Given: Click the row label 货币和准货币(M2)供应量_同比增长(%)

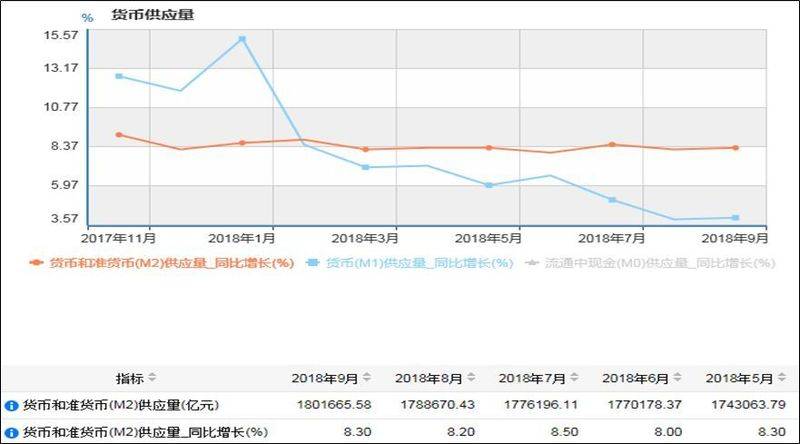Looking at the screenshot, I should coord(145,432).
